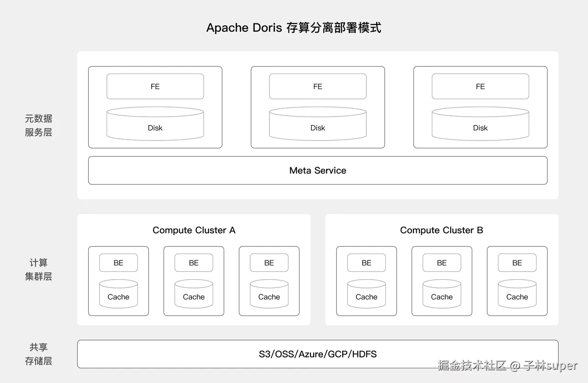Select the S3/OSS/Azure/GCP/HDFS storage box
Image resolution: width=588 pixels, height=383 pixels.
pyautogui.click(x=317, y=354)
